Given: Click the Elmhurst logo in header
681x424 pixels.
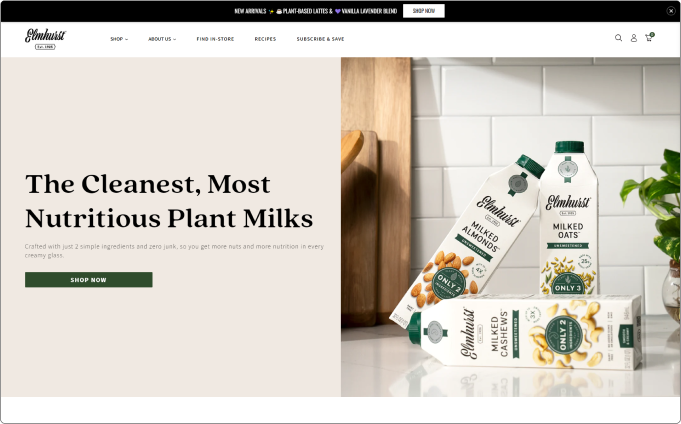Looking at the screenshot, I should (45, 39).
